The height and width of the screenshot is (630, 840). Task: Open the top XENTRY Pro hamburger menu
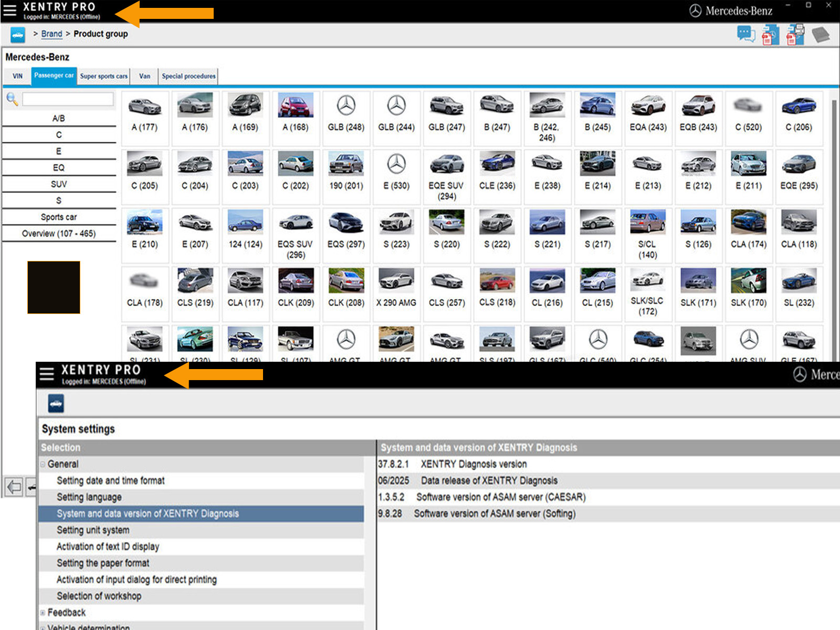click(x=9, y=10)
